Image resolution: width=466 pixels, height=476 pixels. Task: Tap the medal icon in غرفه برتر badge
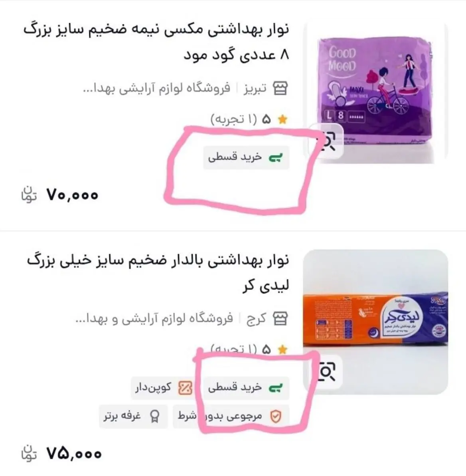(x=155, y=416)
